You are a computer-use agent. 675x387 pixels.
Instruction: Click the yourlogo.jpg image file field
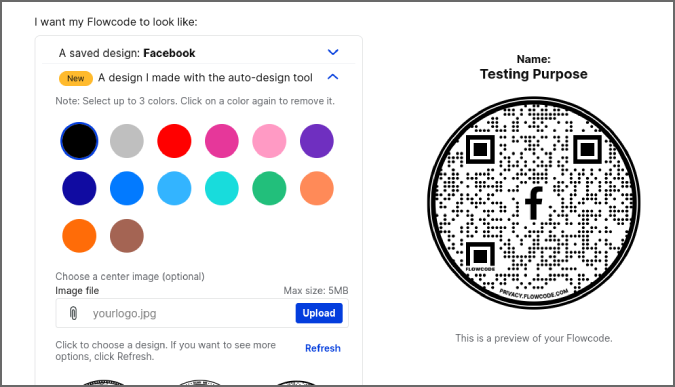202,313
